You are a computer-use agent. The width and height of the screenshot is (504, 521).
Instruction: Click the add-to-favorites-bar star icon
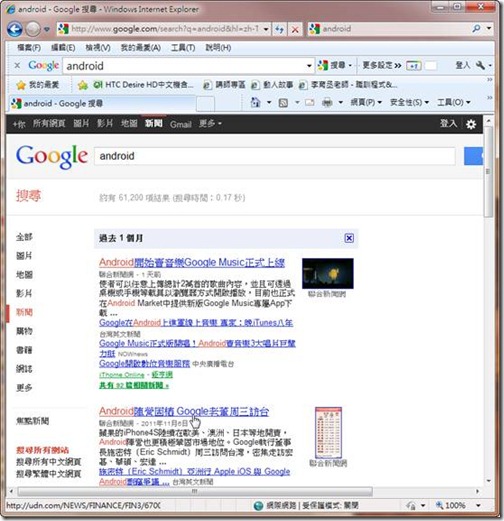82,85
